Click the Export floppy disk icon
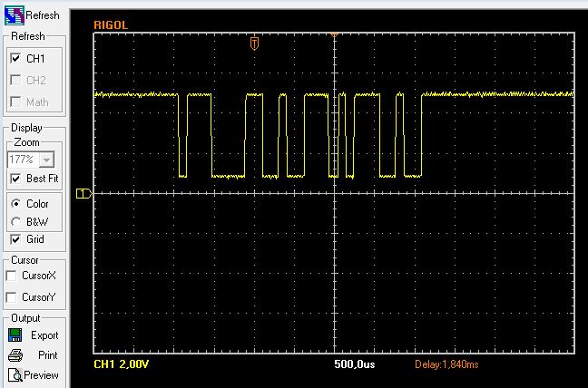Image resolution: width=588 pixels, height=388 pixels. 15,335
